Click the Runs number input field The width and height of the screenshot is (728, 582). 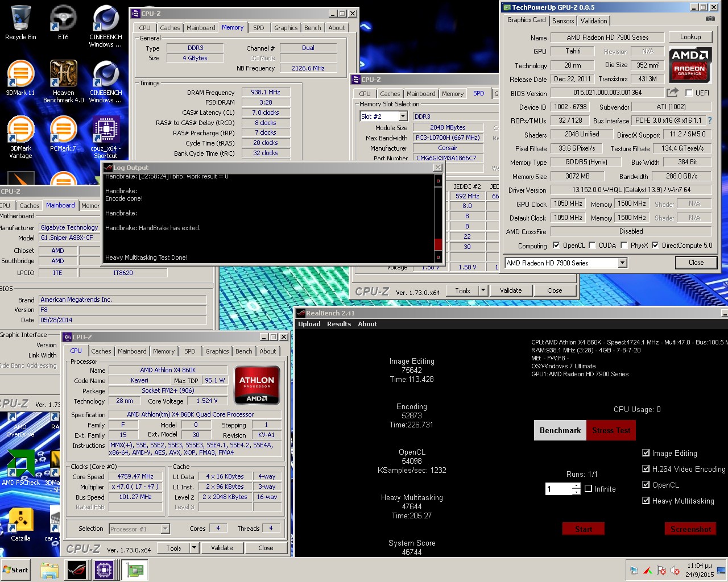[x=559, y=489]
